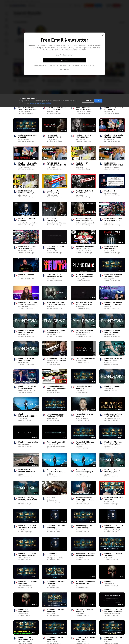Close the Free Email Newsletter popup
The width and height of the screenshot is (129, 644).
pos(103,35)
